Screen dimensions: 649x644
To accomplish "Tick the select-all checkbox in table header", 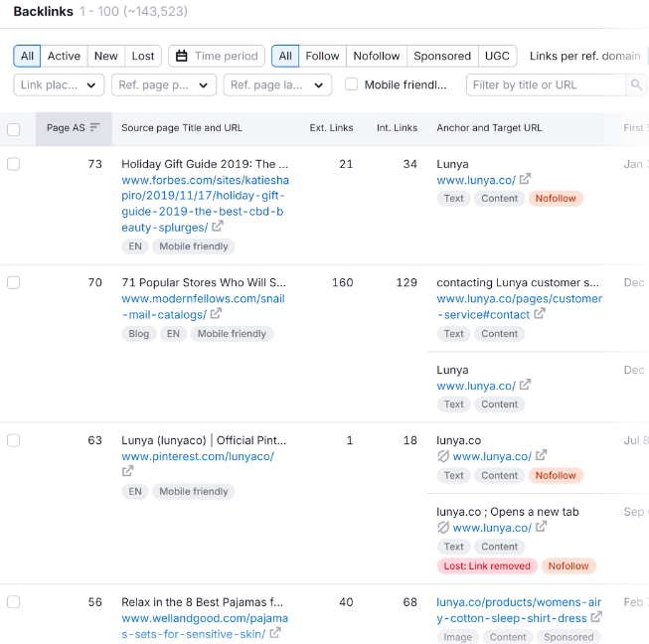I will 13,128.
